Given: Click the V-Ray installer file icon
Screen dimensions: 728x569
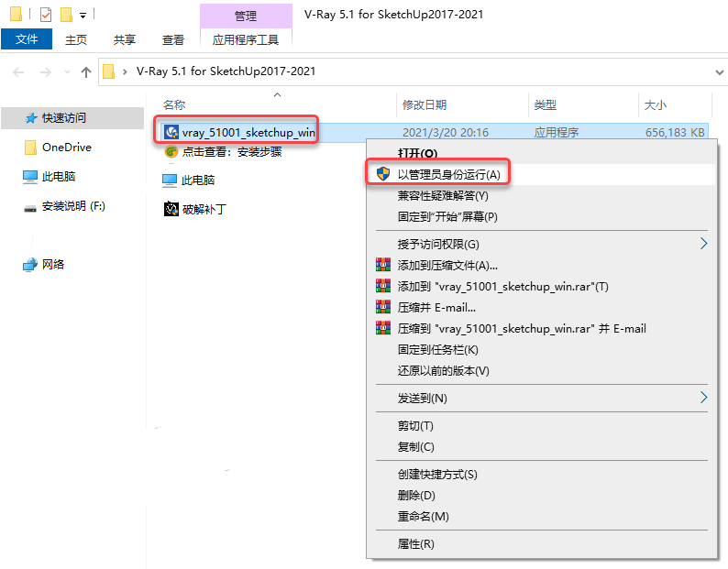Looking at the screenshot, I should click(x=171, y=132).
